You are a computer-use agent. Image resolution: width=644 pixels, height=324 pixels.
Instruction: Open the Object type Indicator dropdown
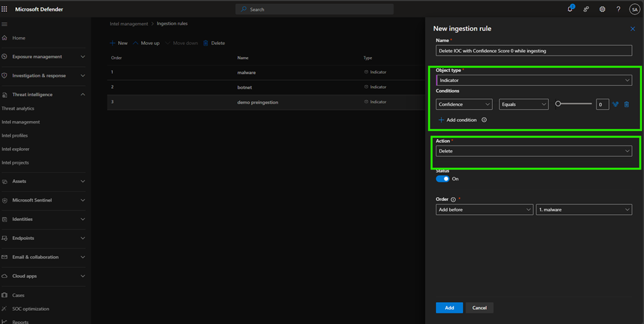pos(534,80)
